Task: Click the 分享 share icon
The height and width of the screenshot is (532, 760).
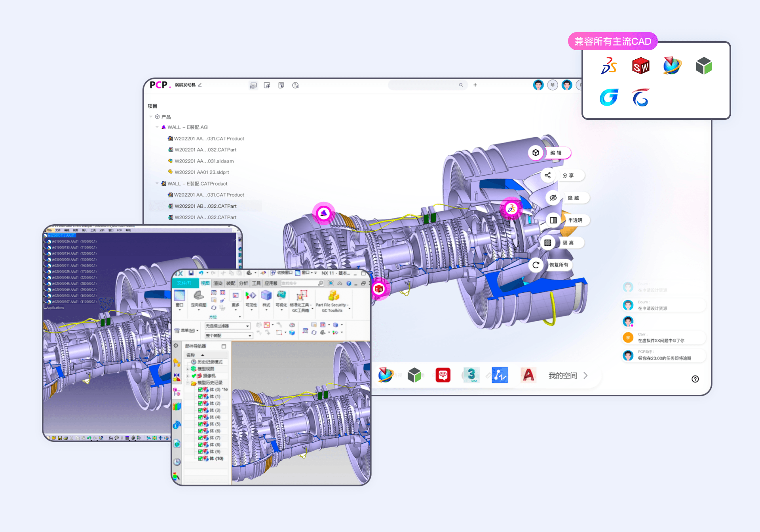Action: 547,175
